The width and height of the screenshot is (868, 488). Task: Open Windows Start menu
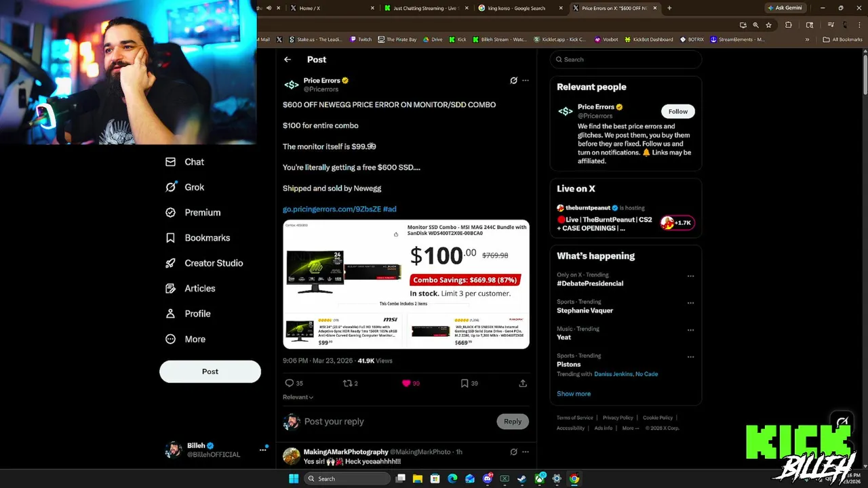click(x=294, y=479)
